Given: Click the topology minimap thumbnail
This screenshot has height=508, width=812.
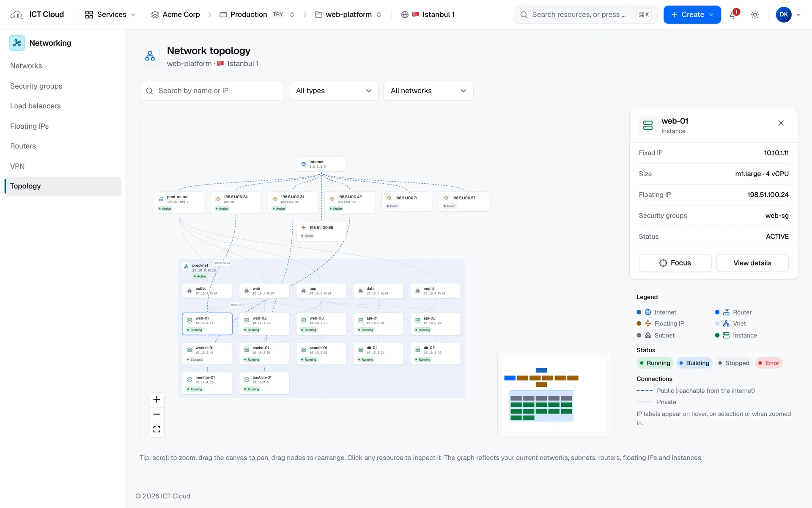Looking at the screenshot, I should pyautogui.click(x=554, y=395).
